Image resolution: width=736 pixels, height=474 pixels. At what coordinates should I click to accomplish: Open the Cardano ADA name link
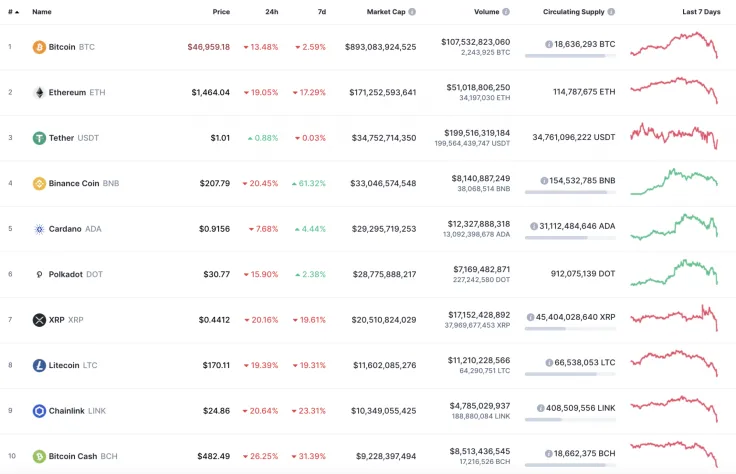click(75, 229)
